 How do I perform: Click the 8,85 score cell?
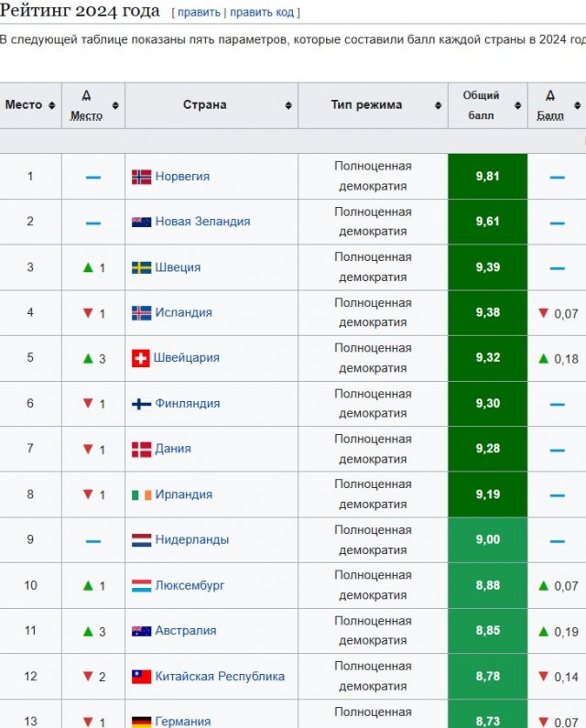(487, 631)
